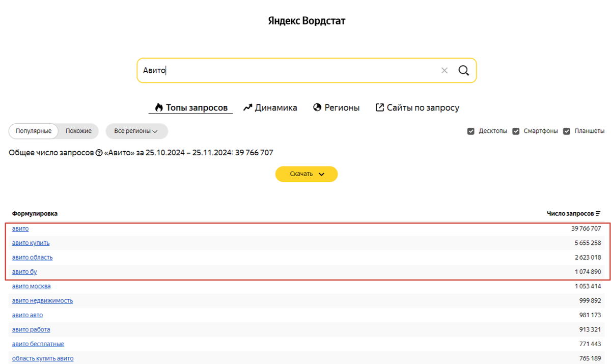Switch to the Похожие option
Screen dimensions: 611x364
[x=78, y=131]
